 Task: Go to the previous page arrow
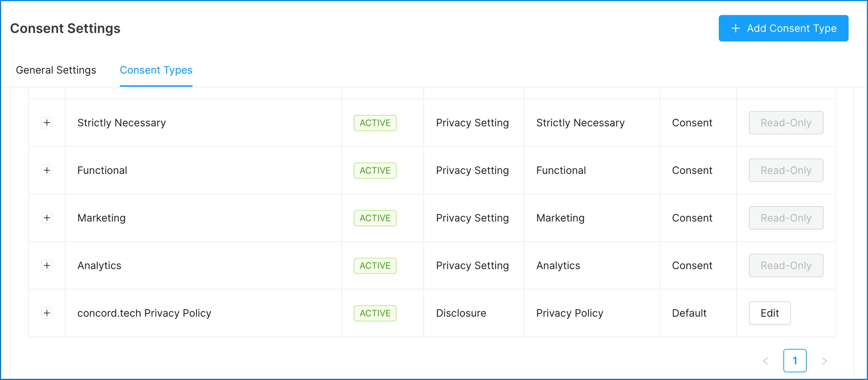(x=766, y=361)
